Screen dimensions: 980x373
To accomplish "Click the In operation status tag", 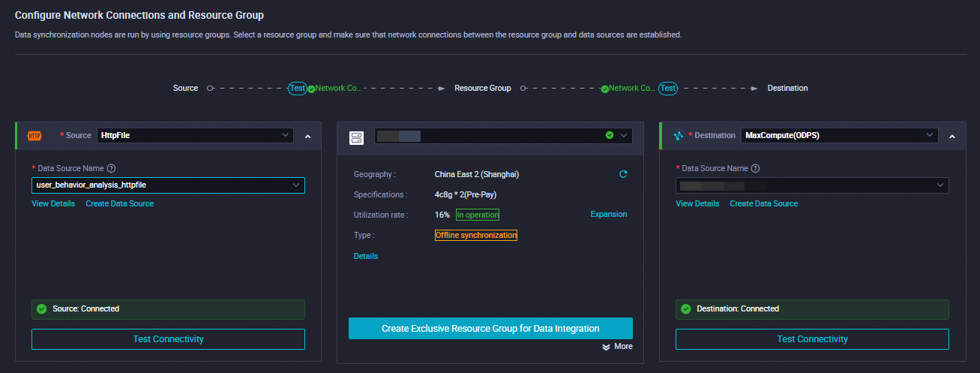I will point(477,215).
